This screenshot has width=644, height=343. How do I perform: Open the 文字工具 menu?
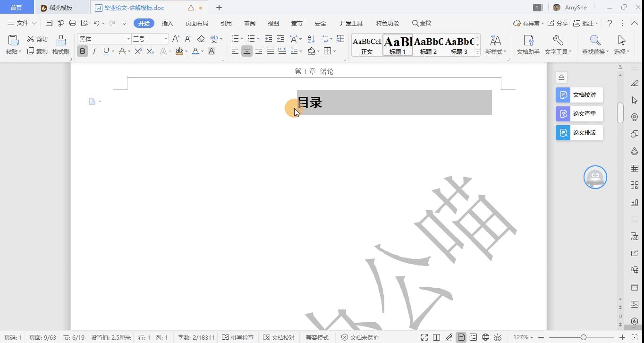(x=558, y=44)
